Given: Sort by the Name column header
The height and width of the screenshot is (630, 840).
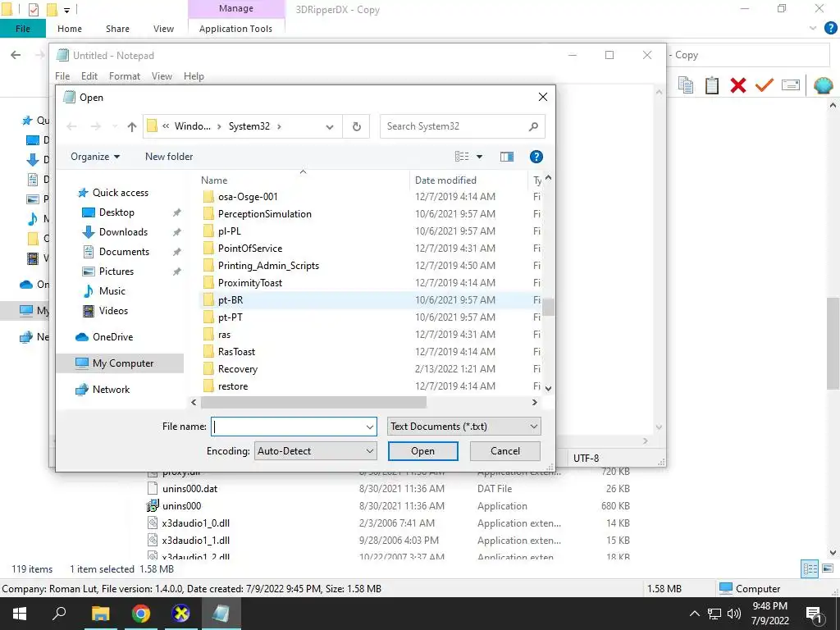Looking at the screenshot, I should 303,180.
